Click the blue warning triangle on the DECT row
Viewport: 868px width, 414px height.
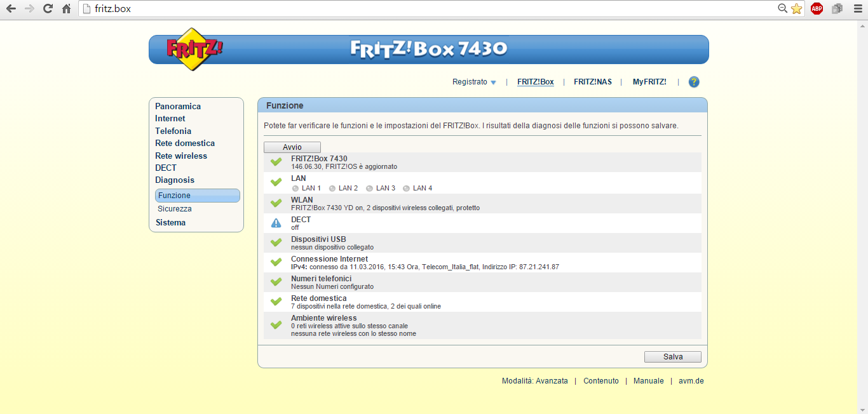(276, 223)
